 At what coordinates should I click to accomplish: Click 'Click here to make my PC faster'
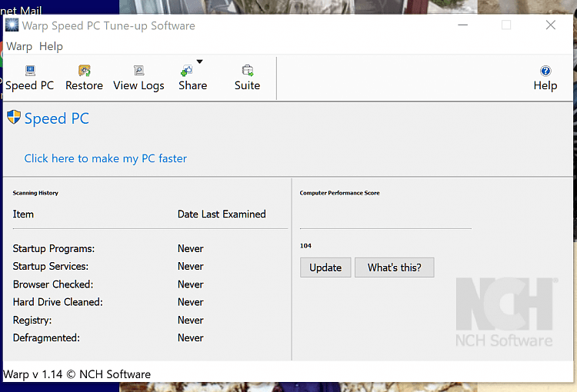tap(105, 158)
